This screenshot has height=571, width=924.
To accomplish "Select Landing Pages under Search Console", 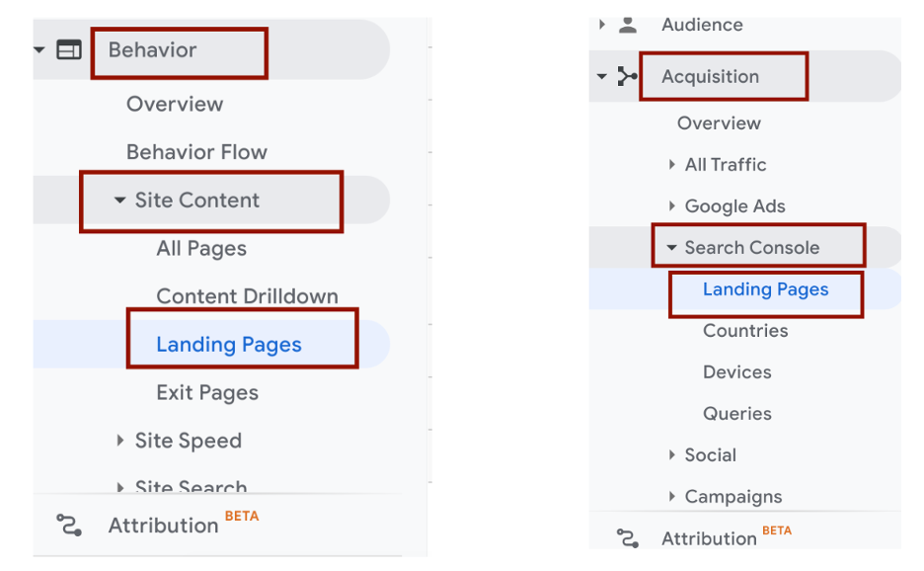I will tap(766, 289).
